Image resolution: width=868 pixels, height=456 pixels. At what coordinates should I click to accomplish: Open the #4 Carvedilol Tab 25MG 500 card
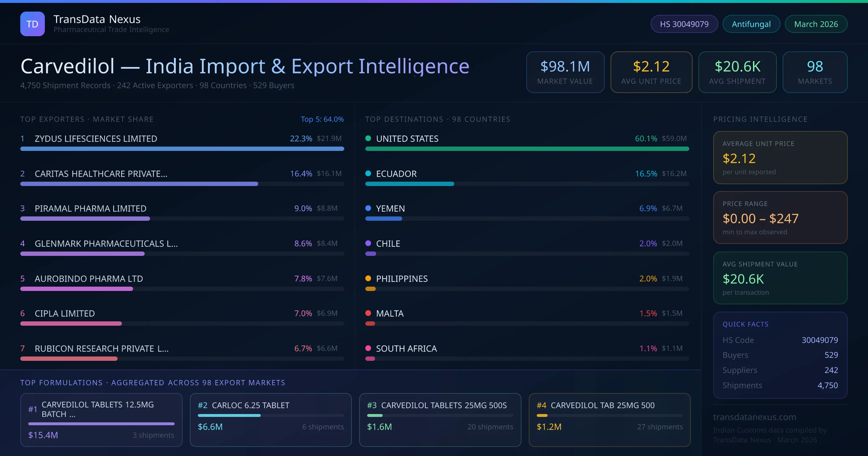point(609,419)
